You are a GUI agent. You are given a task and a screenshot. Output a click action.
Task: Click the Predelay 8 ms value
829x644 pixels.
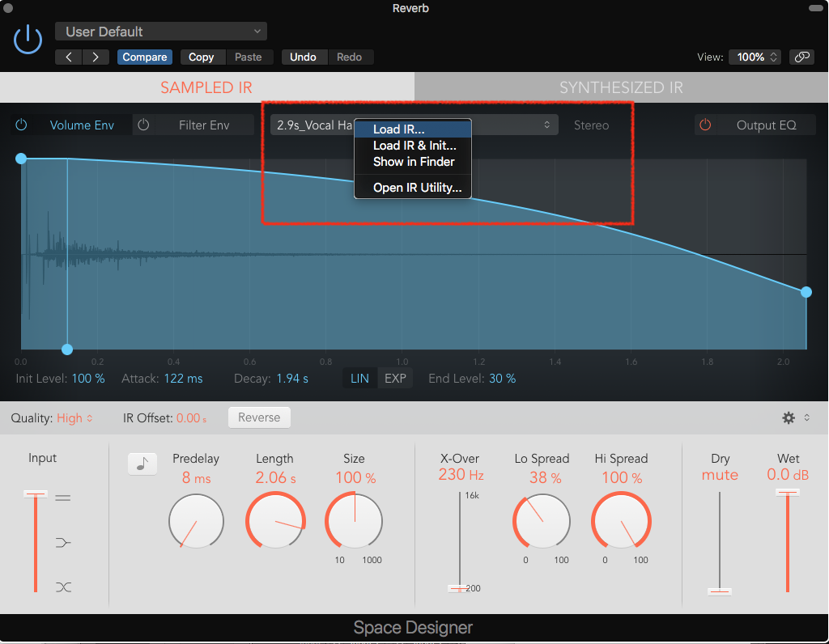[x=196, y=477]
